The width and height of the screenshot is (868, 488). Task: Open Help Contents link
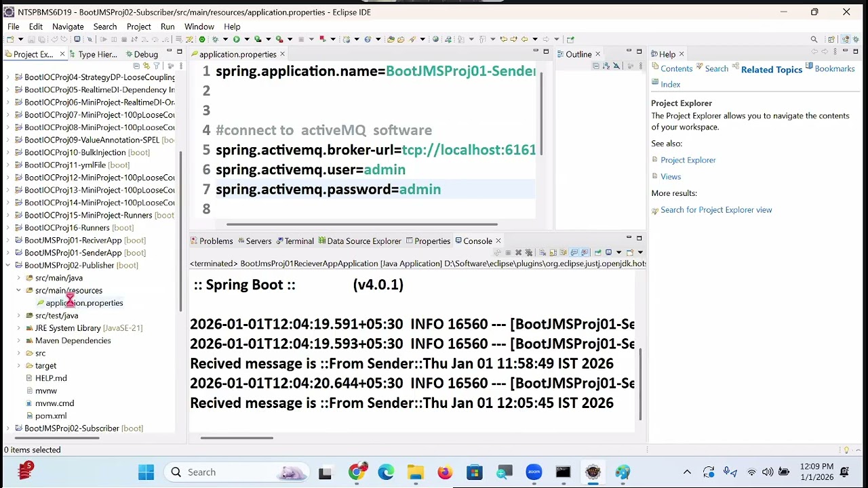point(676,68)
